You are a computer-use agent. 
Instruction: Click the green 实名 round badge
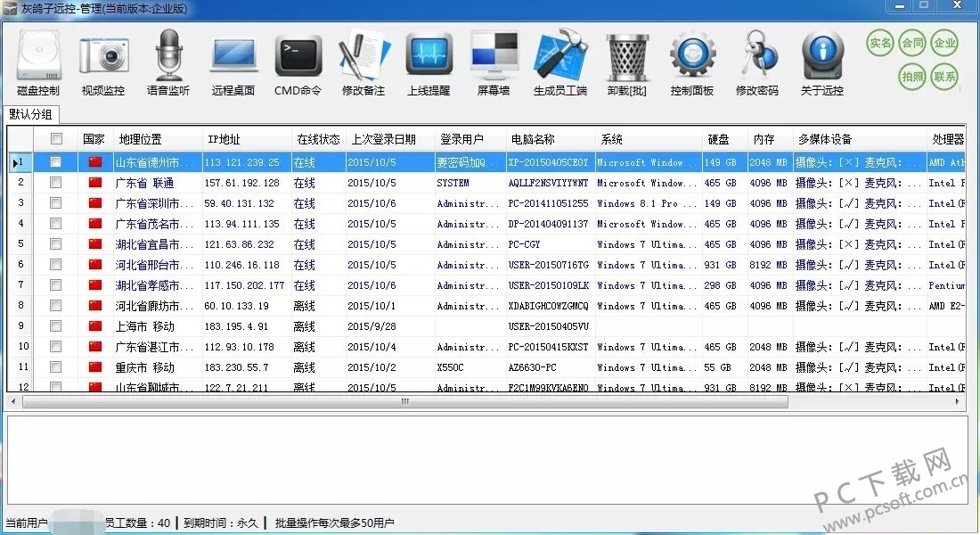coord(880,43)
